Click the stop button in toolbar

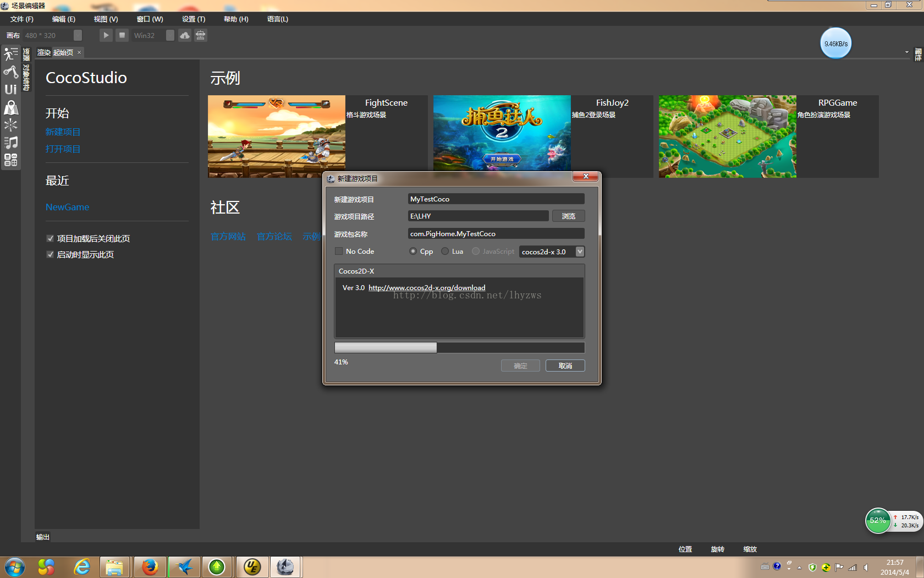coord(122,35)
